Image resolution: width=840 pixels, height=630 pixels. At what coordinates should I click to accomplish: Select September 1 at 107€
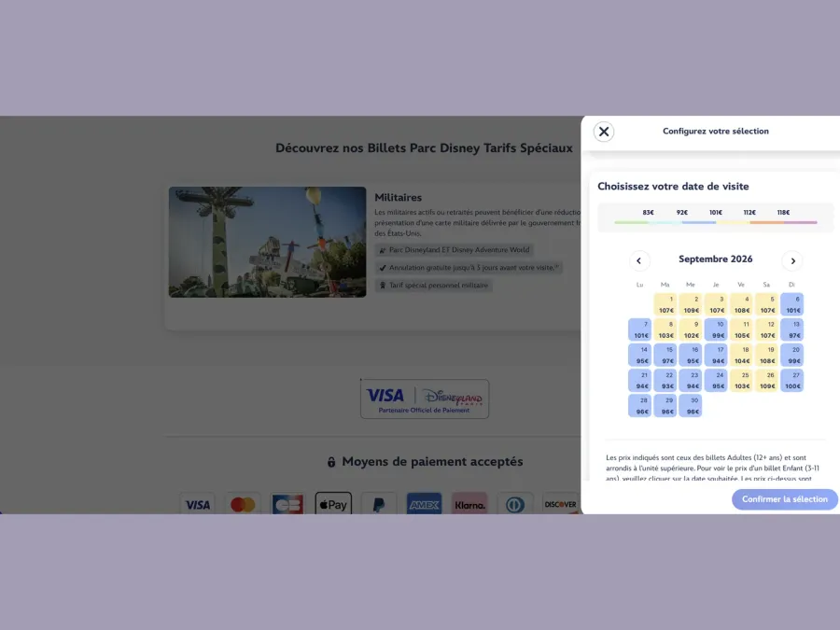coord(665,304)
